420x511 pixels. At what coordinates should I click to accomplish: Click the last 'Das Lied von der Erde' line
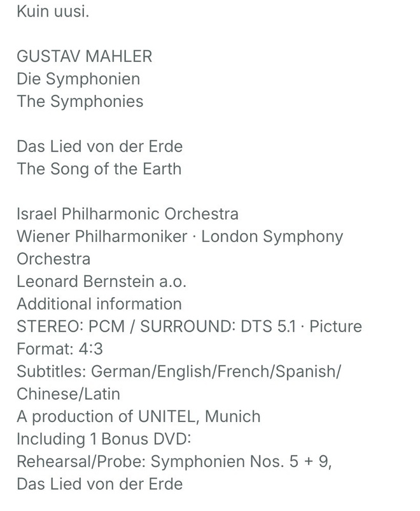[100, 484]
